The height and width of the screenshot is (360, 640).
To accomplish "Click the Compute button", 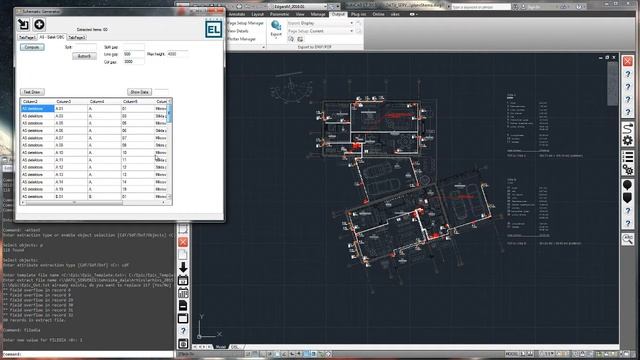I will pyautogui.click(x=32, y=47).
